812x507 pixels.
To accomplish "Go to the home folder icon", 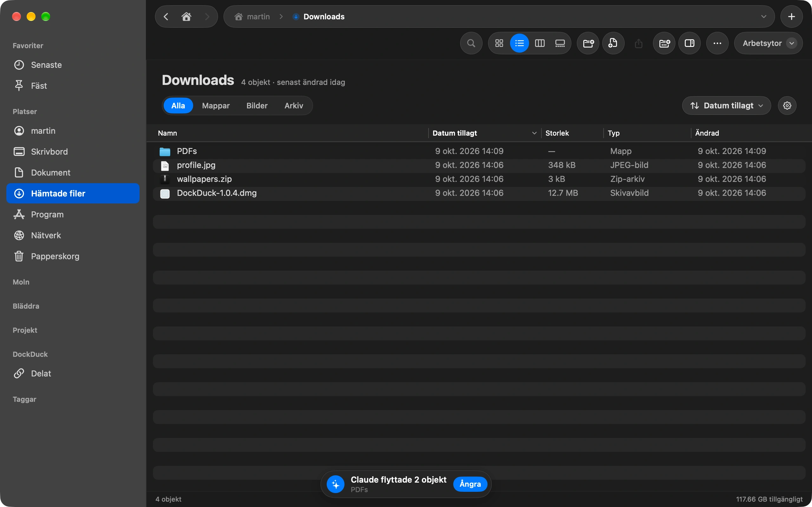I will tap(186, 16).
